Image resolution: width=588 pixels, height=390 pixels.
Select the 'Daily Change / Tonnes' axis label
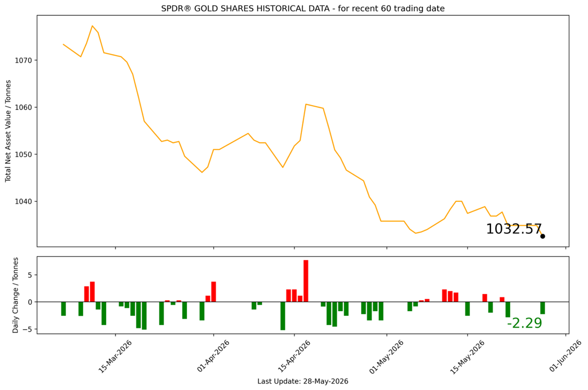15,295
